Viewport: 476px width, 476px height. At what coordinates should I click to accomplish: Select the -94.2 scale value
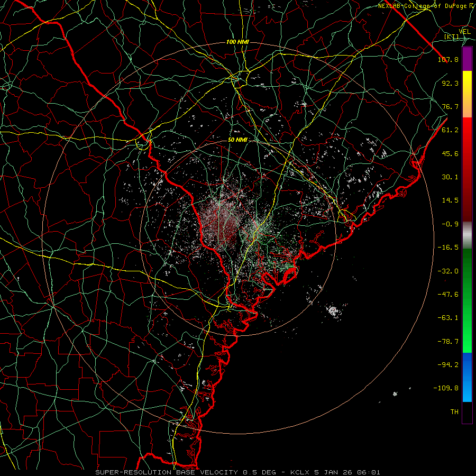pyautogui.click(x=448, y=365)
